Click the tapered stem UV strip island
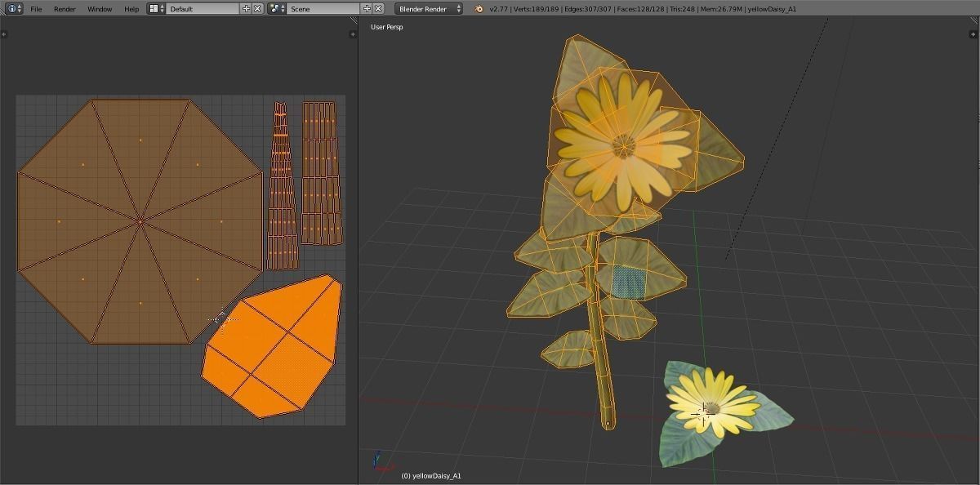The width and height of the screenshot is (980, 485). 282,186
